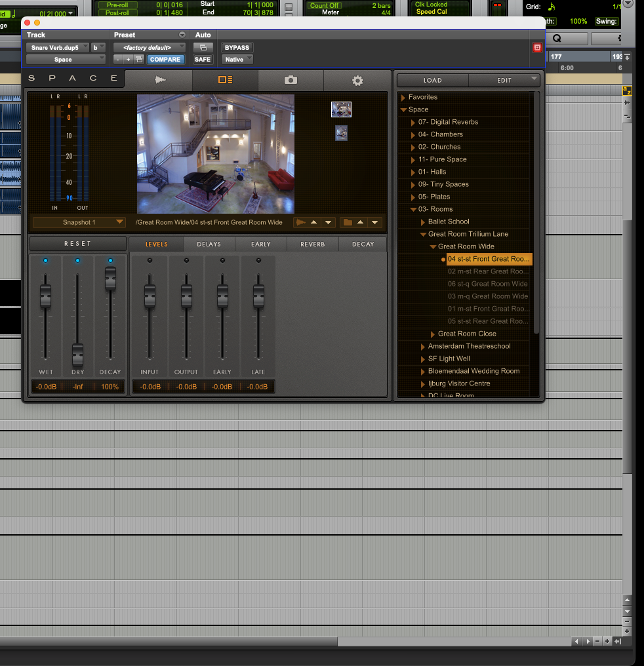Click the COMPARE button

(165, 60)
